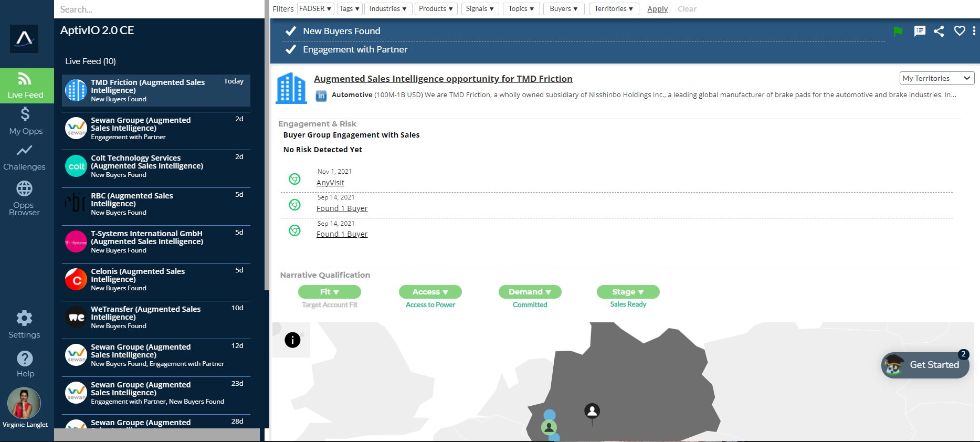Expand the Fit qualification pill
The width and height of the screenshot is (980, 442).
[x=329, y=292]
